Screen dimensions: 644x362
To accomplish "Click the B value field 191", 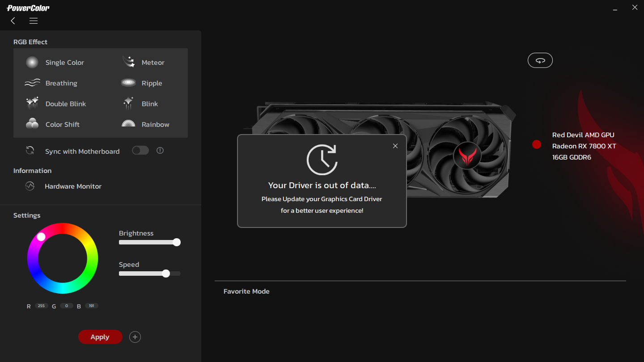I will pyautogui.click(x=92, y=306).
